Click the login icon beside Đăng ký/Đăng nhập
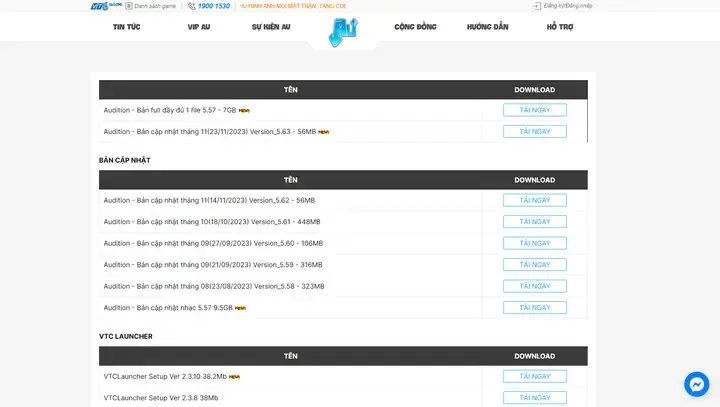720x407 pixels. (537, 6)
